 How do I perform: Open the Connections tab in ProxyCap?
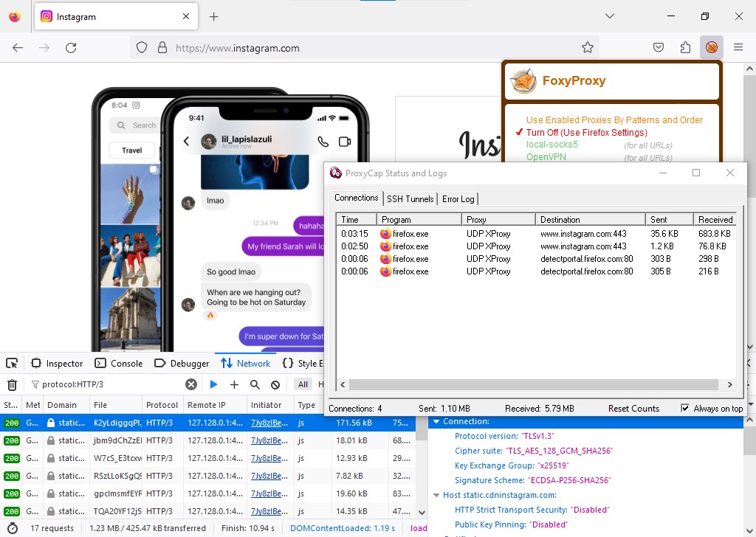tap(357, 198)
